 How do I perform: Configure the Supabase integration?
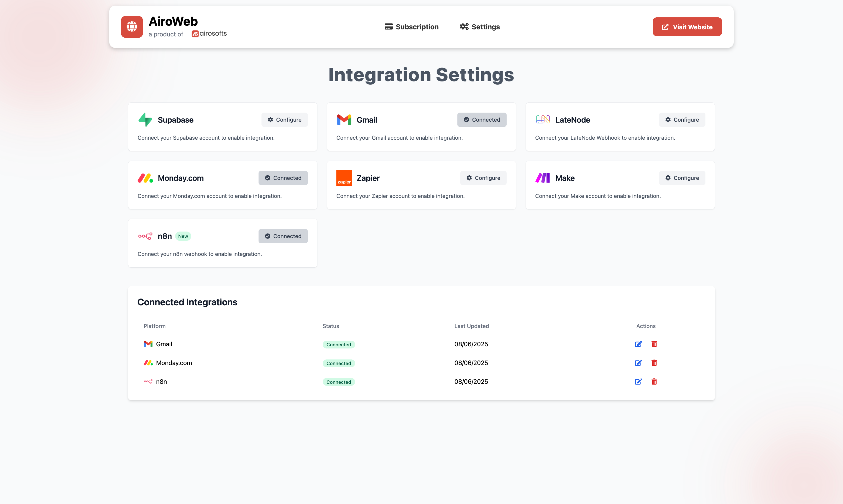[x=284, y=119]
